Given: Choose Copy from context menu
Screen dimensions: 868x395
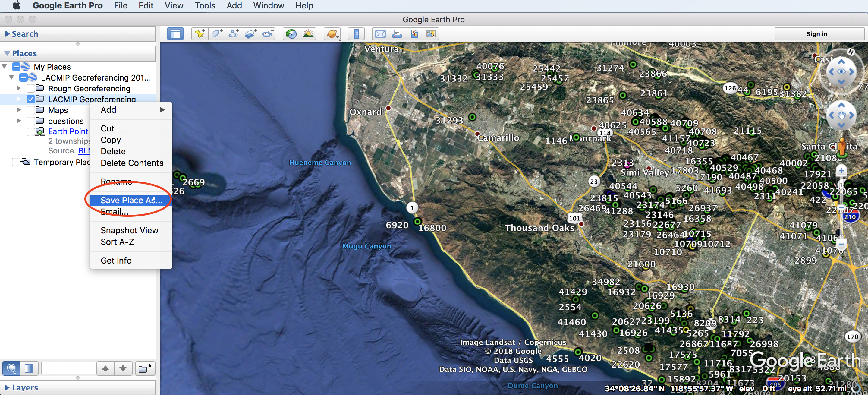Looking at the screenshot, I should (131, 140).
